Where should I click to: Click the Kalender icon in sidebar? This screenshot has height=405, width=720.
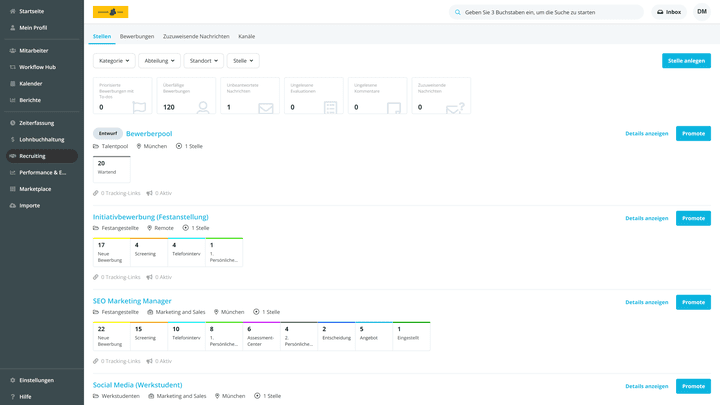tap(12, 83)
